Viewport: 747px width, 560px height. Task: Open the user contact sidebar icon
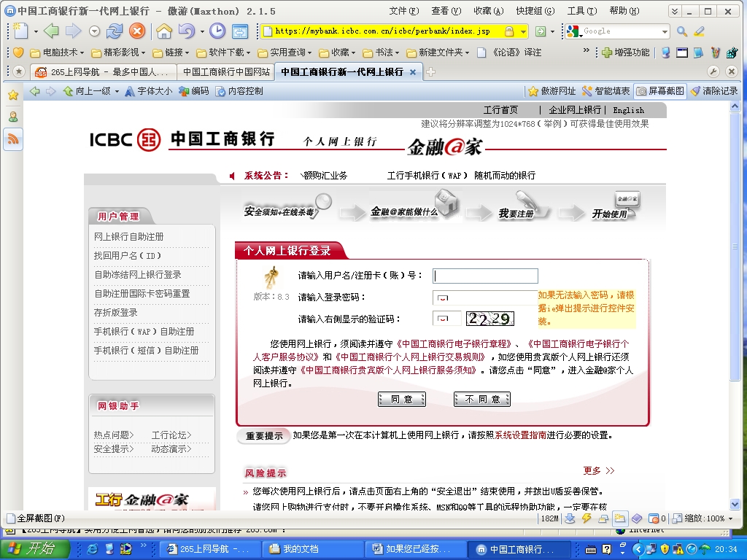coord(13,117)
